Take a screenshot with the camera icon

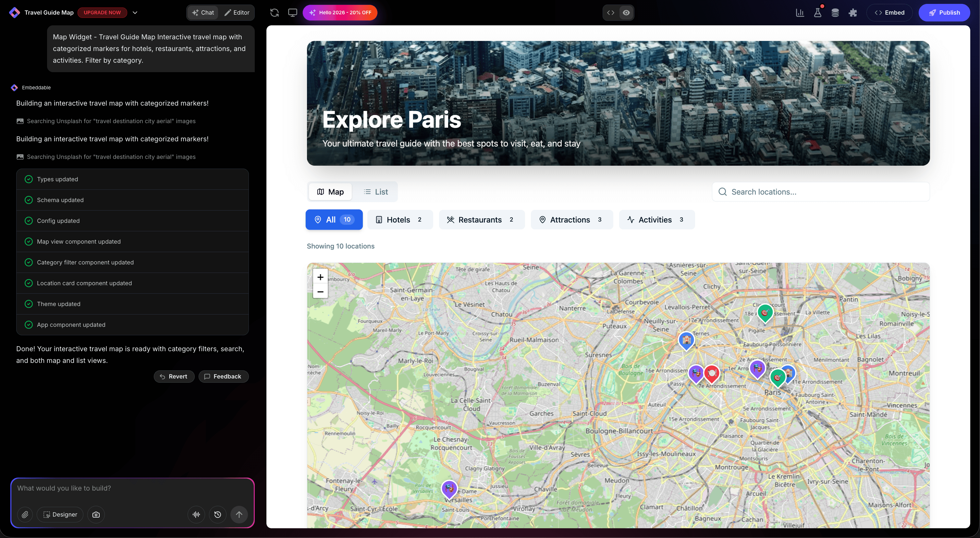[96, 514]
